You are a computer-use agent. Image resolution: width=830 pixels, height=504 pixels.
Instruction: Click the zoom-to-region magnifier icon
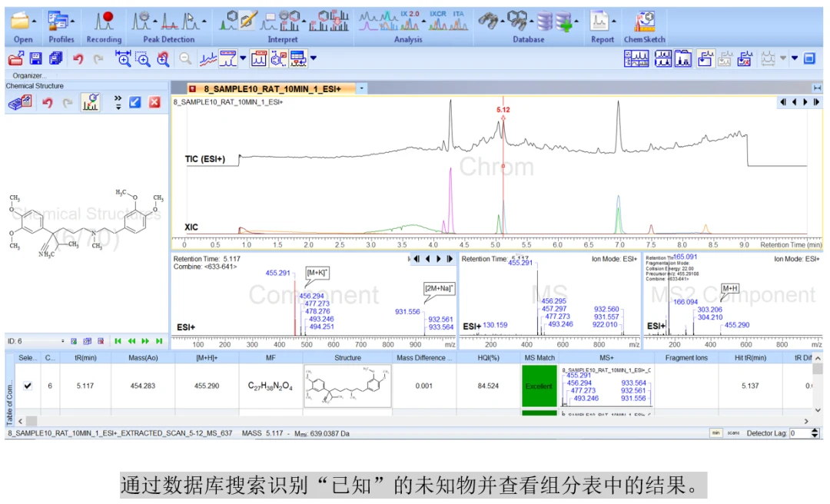point(143,58)
